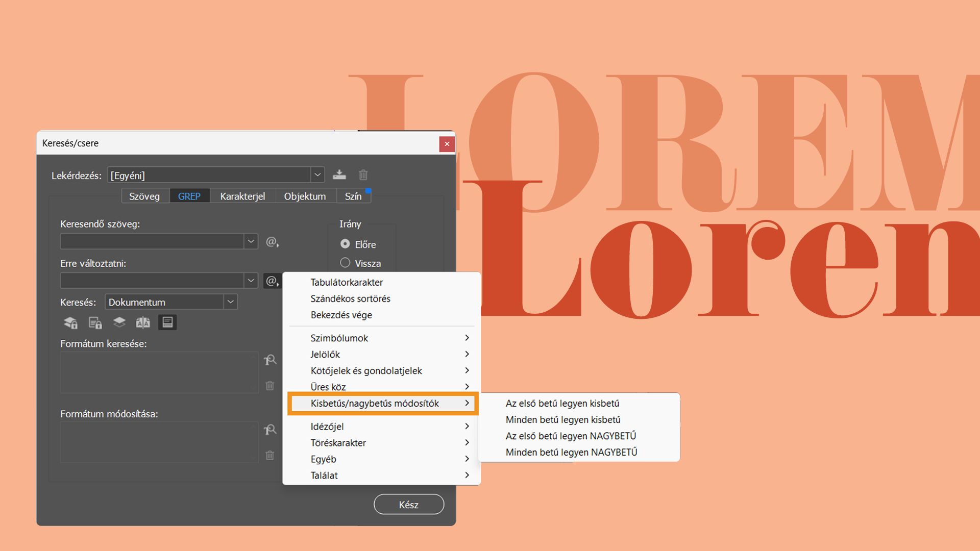Switch to the Karakterjel tab
Viewport: 980px width, 551px height.
[x=242, y=196]
